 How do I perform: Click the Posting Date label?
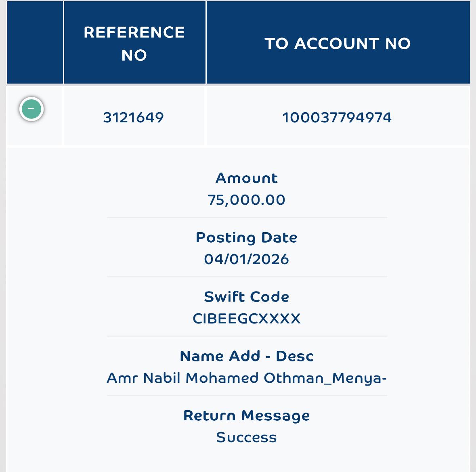[247, 238]
